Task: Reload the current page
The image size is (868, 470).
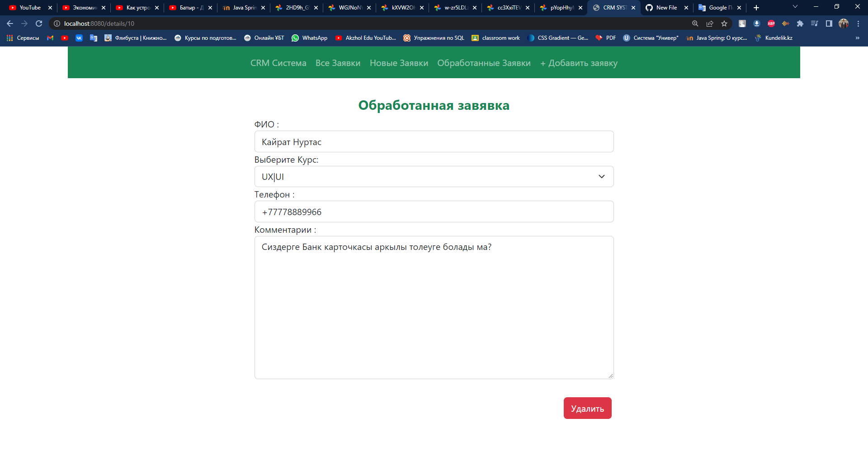Action: 39,23
